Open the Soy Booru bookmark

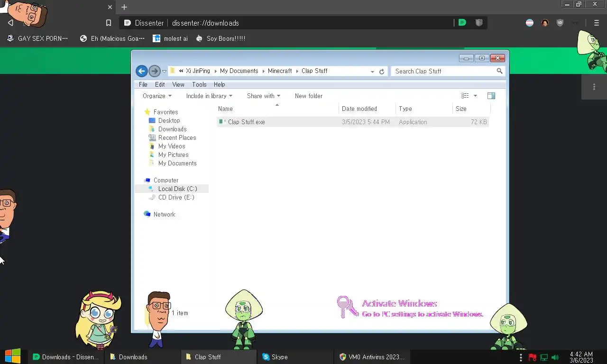coord(221,38)
